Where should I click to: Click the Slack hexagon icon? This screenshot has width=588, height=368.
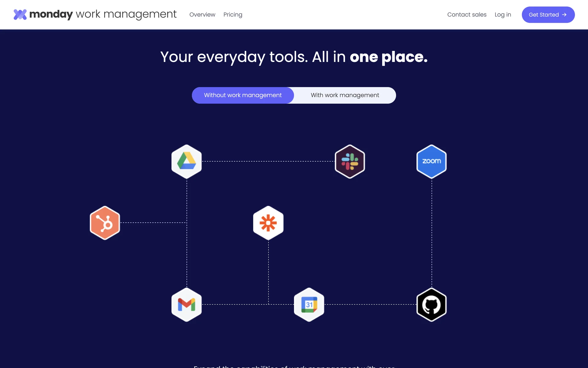click(x=350, y=161)
